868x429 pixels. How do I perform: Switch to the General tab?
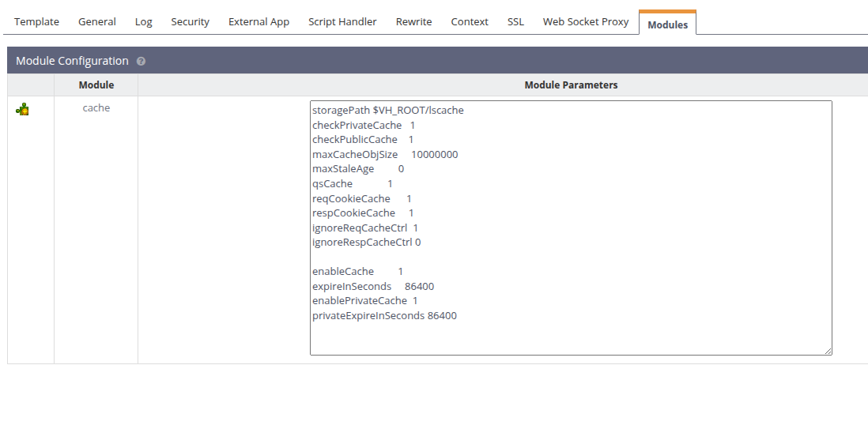(x=97, y=22)
